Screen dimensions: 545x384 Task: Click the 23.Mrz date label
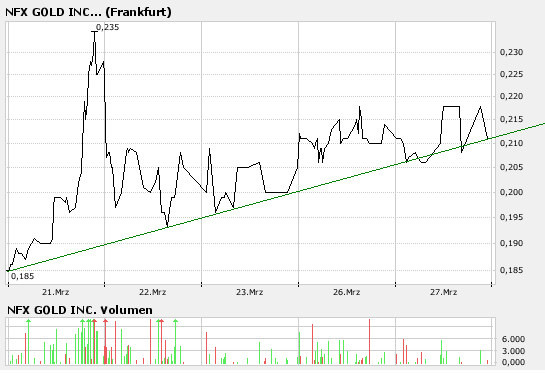250,292
